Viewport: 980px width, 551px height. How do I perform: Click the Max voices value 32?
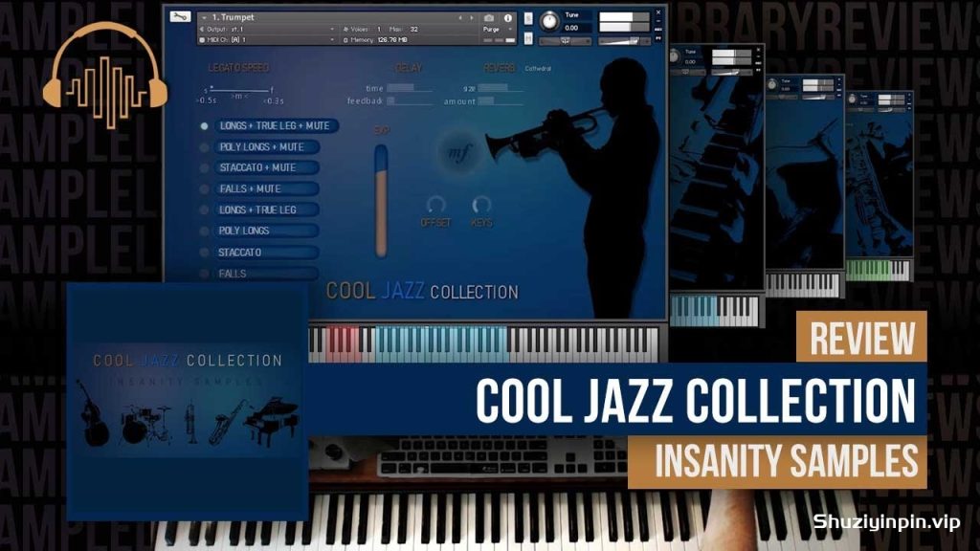[x=413, y=30]
